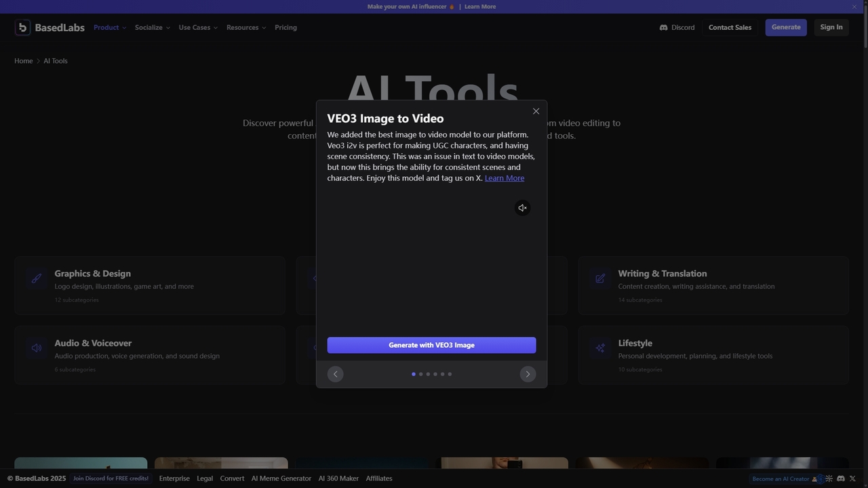
Task: Click Generate with VEO3 Image button
Action: tap(431, 345)
